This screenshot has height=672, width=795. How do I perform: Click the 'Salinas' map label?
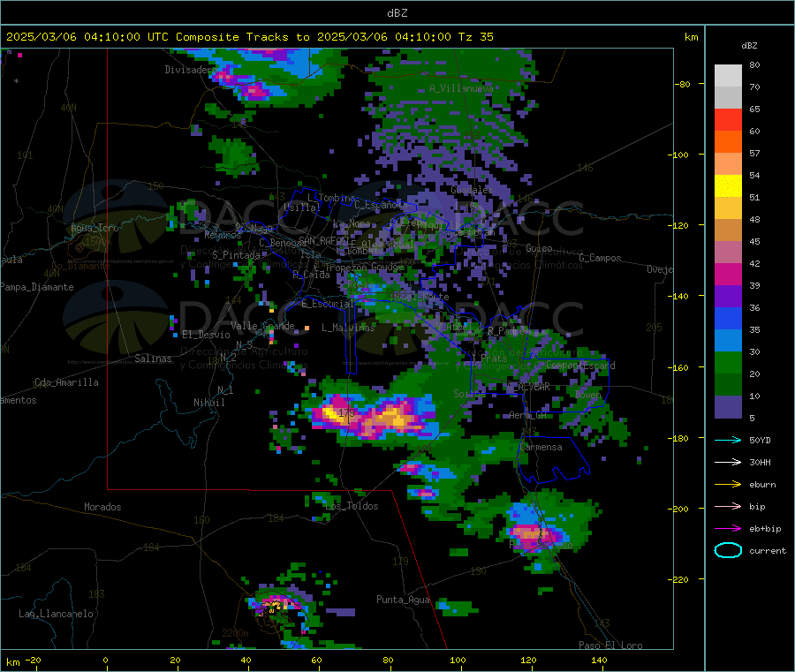pyautogui.click(x=153, y=359)
